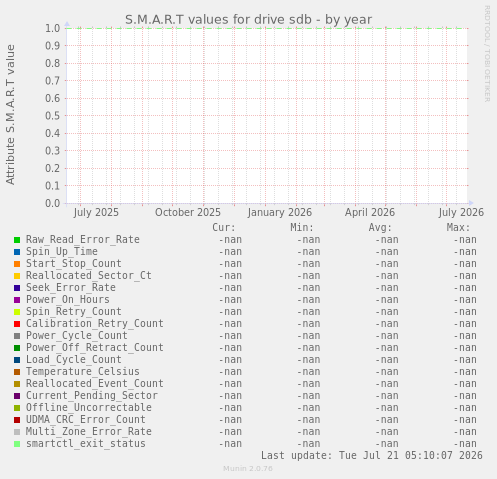Click the Avg: column header
Screen dimensions: 497x479
[x=380, y=228]
